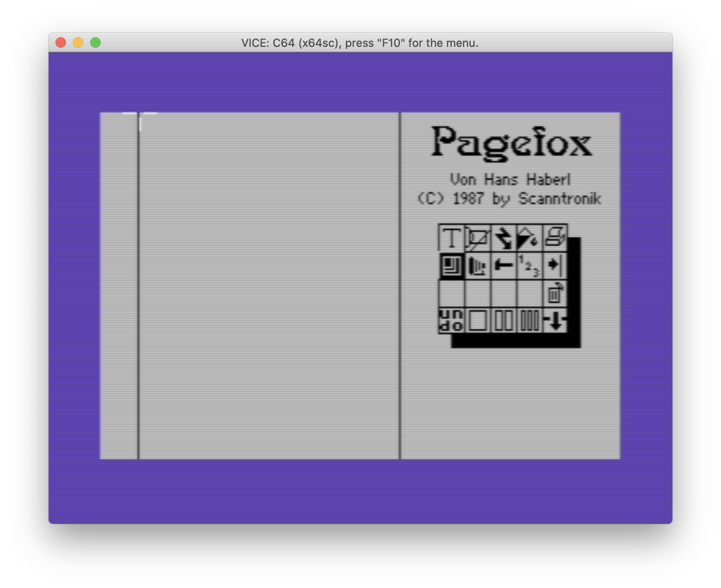Screen dimensions: 721x588
Task: Choose the single-column layout icon
Action: tap(477, 320)
